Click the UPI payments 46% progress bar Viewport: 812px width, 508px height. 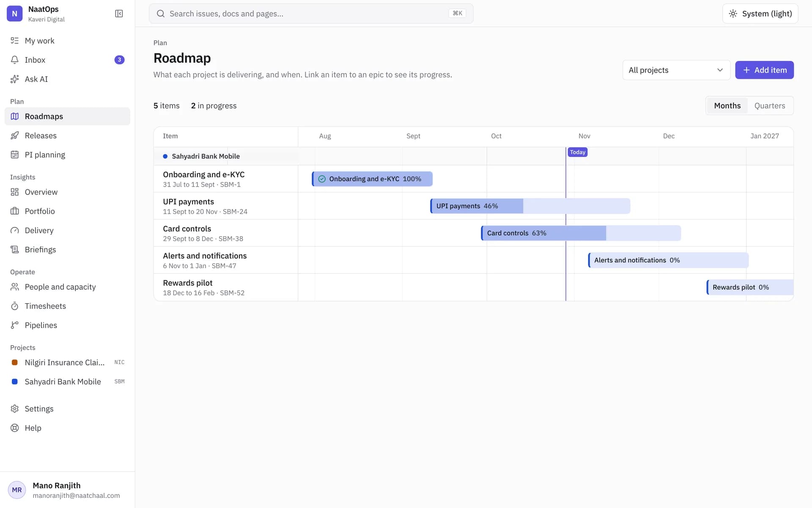[x=530, y=206]
